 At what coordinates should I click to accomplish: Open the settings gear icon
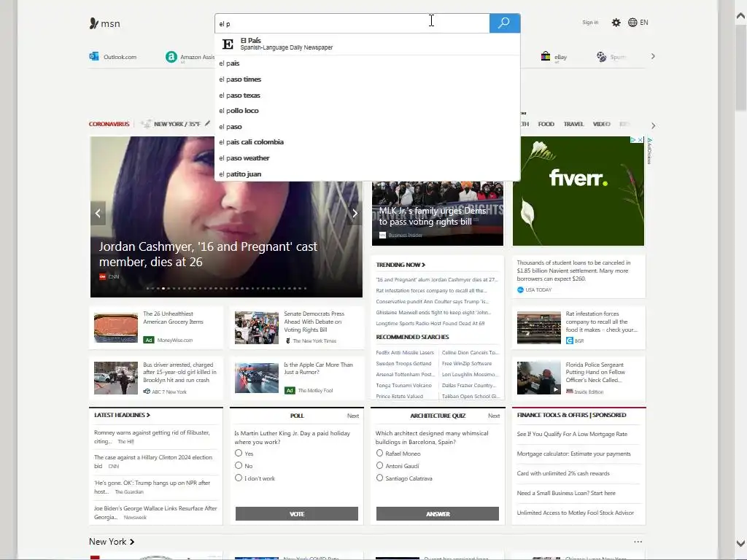click(616, 23)
